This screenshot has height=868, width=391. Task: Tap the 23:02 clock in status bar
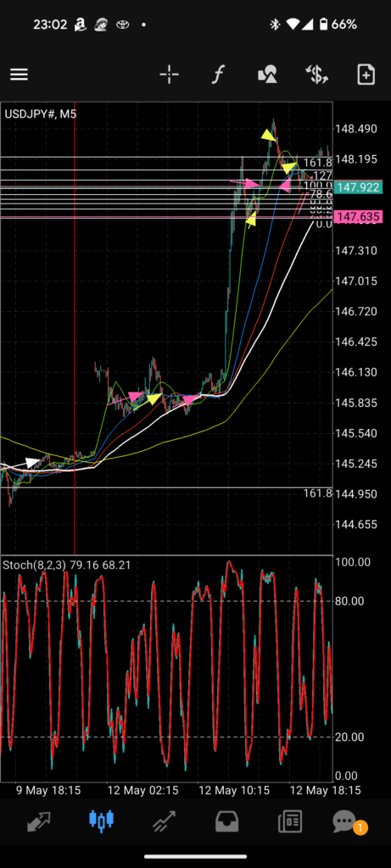(50, 25)
